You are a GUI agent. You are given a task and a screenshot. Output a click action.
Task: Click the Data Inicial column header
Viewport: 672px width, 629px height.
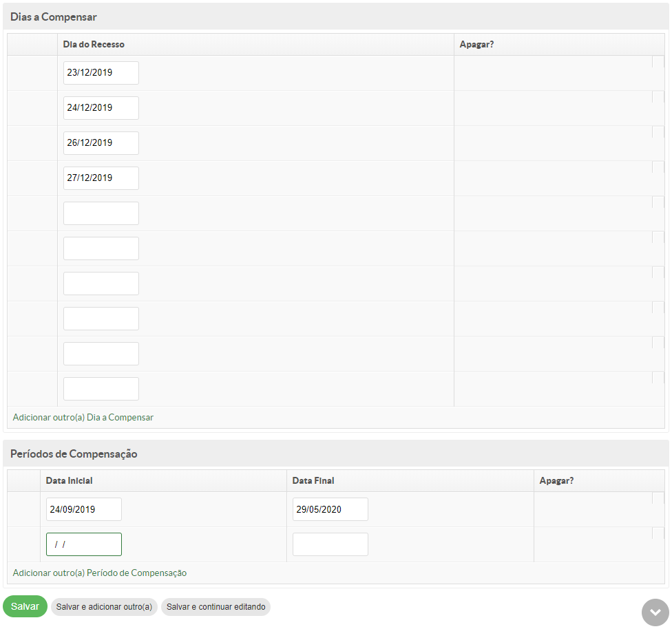[x=70, y=481]
